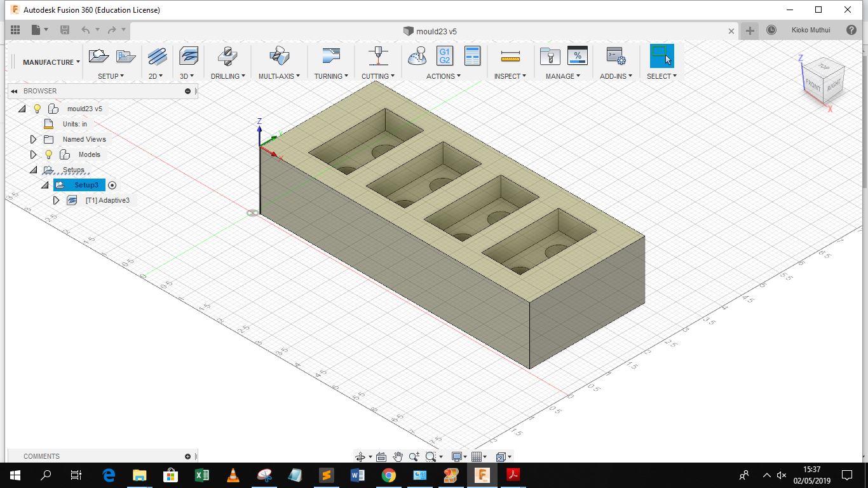Viewport: 868px width, 488px height.
Task: Click the Drilling tool icon
Action: pos(227,56)
